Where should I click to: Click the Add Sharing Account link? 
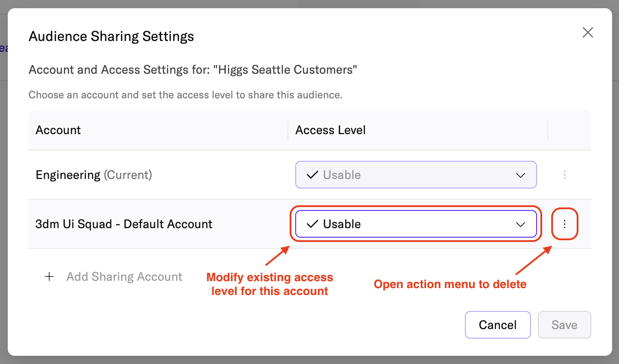pyautogui.click(x=124, y=276)
